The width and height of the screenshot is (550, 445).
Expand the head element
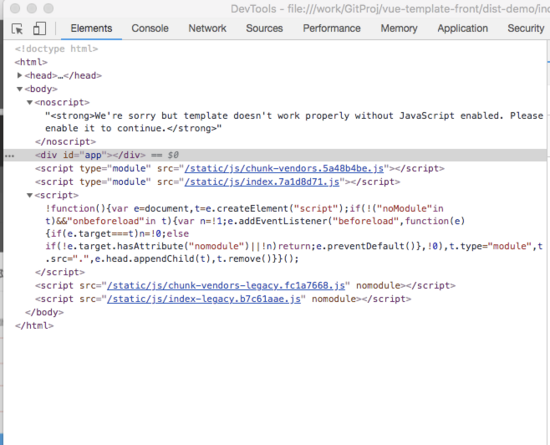pos(20,75)
